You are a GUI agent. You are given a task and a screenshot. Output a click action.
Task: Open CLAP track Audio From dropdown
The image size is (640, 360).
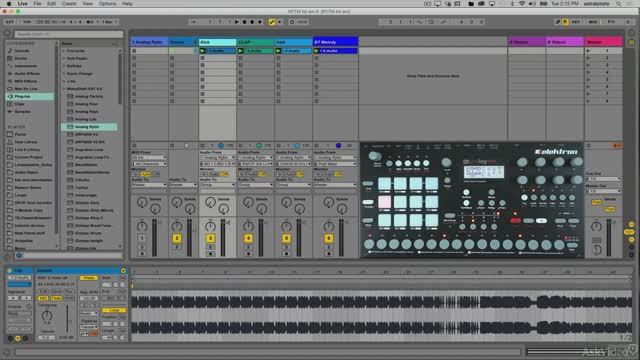(255, 158)
